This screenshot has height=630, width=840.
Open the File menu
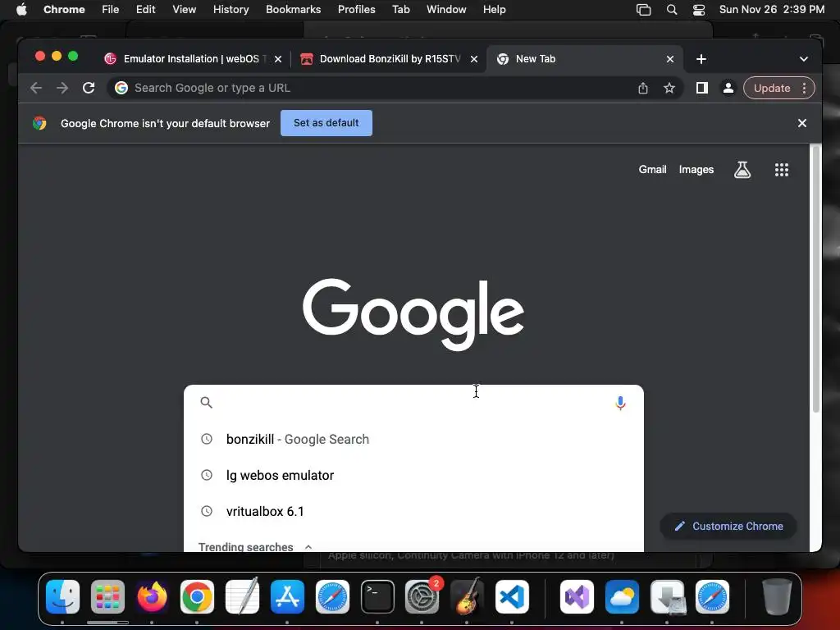coord(111,10)
